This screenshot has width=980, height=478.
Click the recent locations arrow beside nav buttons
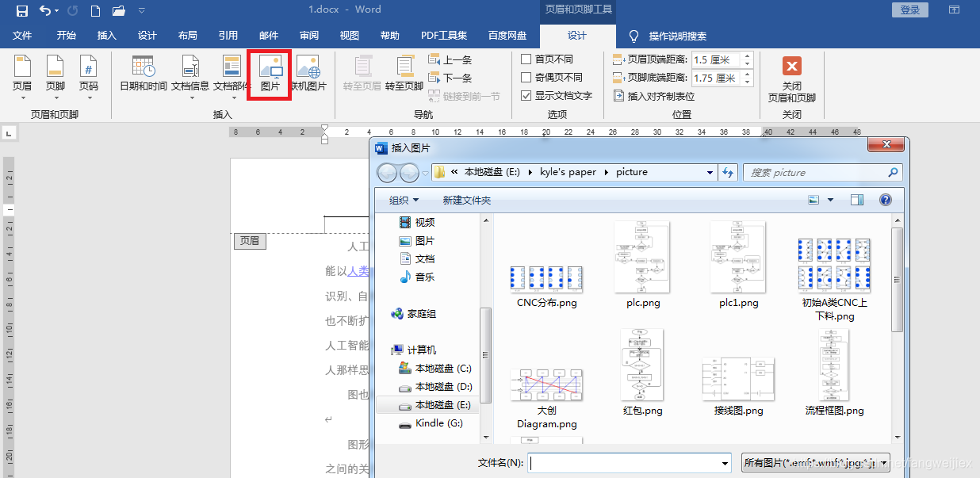click(x=426, y=172)
